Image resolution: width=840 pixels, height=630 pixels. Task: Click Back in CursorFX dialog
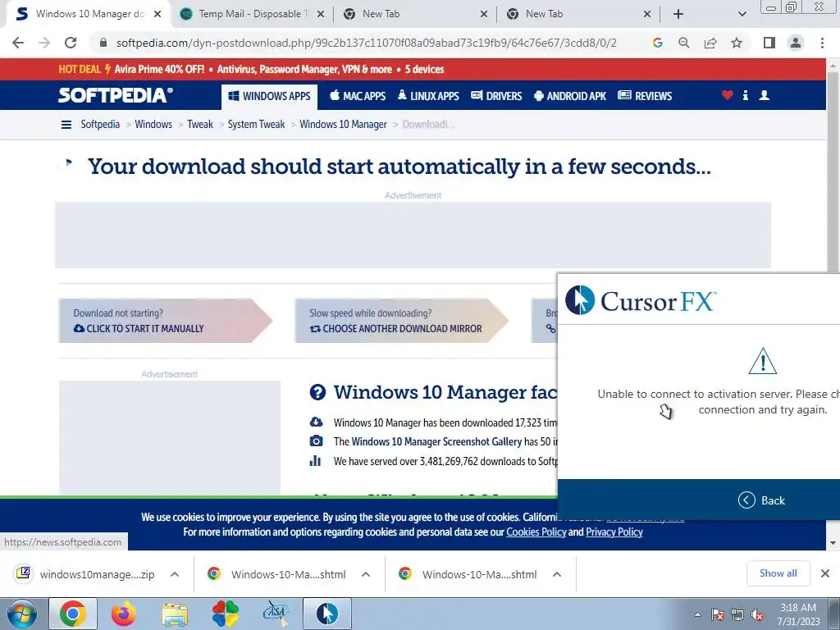pyautogui.click(x=761, y=500)
